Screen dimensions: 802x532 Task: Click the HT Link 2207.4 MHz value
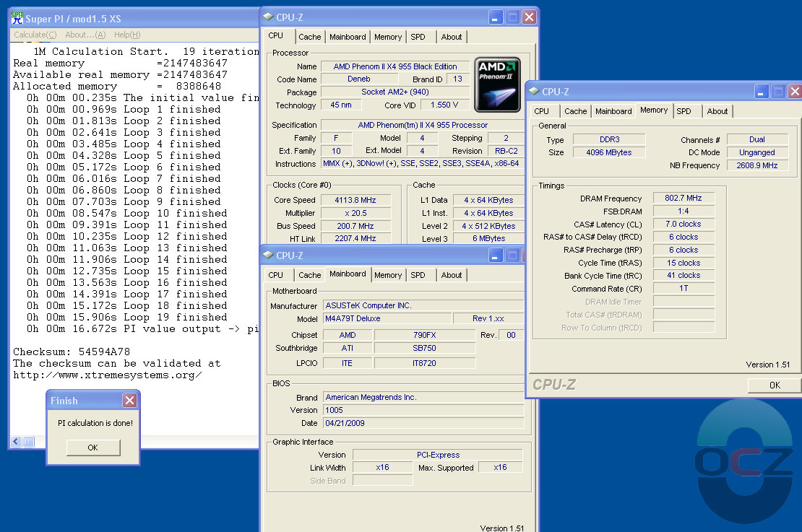pos(355,238)
